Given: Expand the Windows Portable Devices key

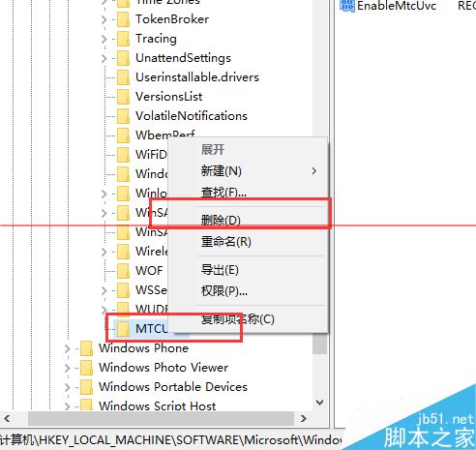Looking at the screenshot, I should point(67,387).
